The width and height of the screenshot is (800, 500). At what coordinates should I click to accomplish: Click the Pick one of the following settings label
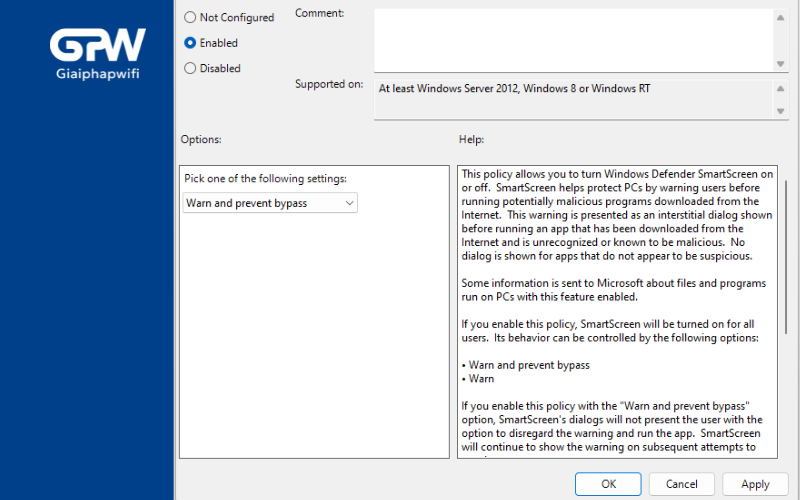265,179
